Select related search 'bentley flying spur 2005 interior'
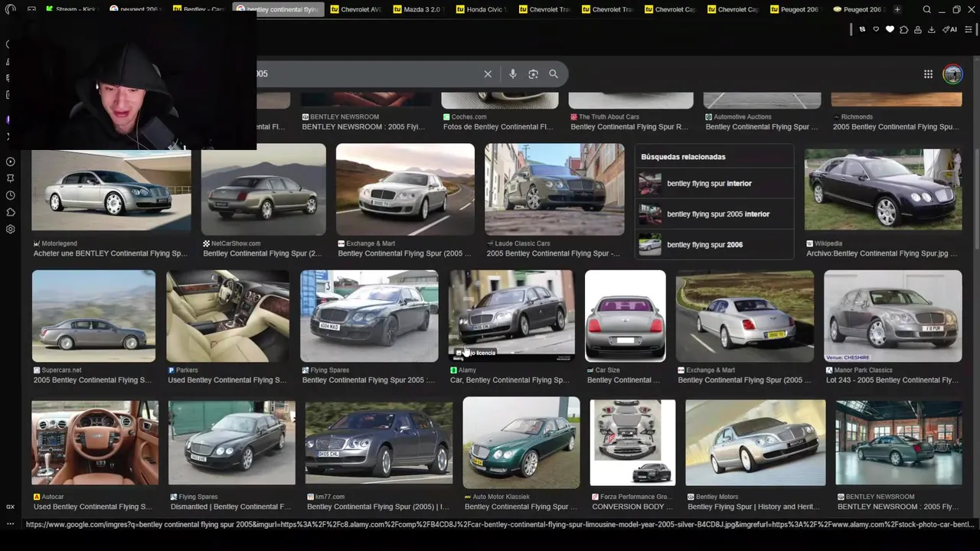Screen dimensions: 980x551 [x=714, y=214]
